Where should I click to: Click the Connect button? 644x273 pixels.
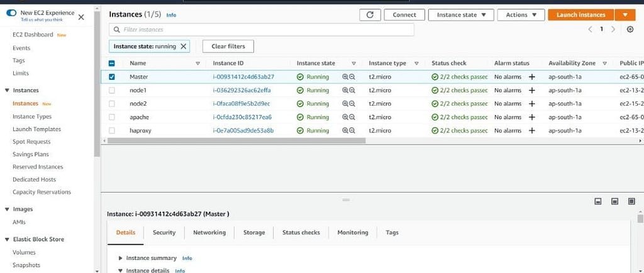404,14
